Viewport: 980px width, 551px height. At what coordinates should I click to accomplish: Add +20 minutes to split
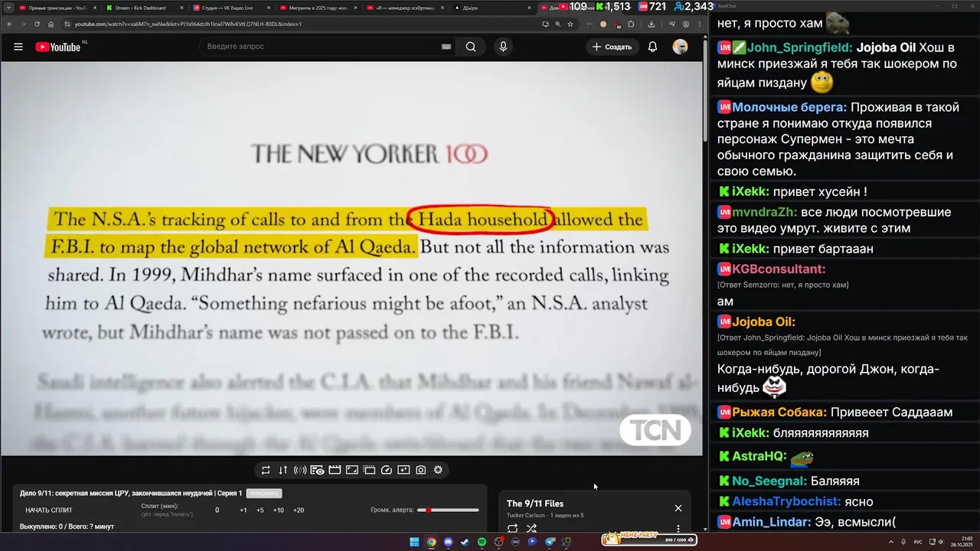click(x=299, y=510)
